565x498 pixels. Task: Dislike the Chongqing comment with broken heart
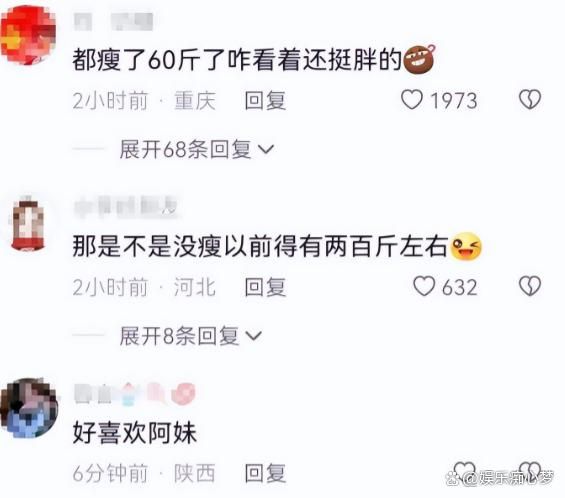tap(530, 99)
